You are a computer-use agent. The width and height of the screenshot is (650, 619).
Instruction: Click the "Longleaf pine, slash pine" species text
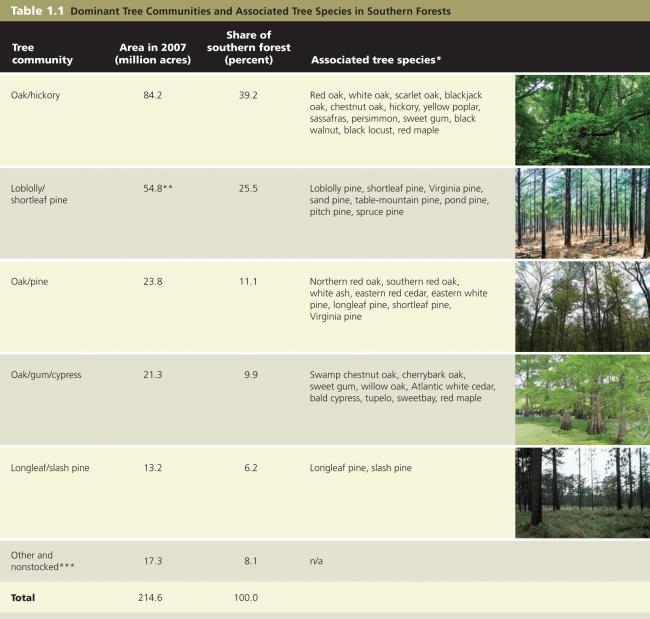(x=361, y=467)
